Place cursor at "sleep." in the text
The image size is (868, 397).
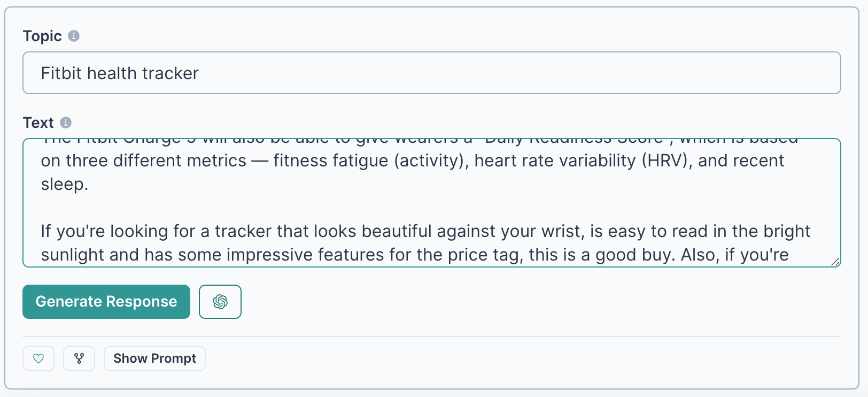pos(64,184)
